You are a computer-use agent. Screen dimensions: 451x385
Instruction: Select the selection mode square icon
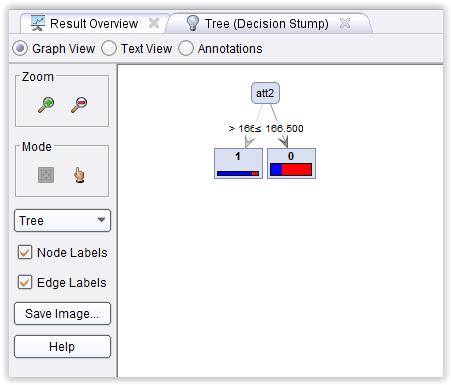coord(46,175)
